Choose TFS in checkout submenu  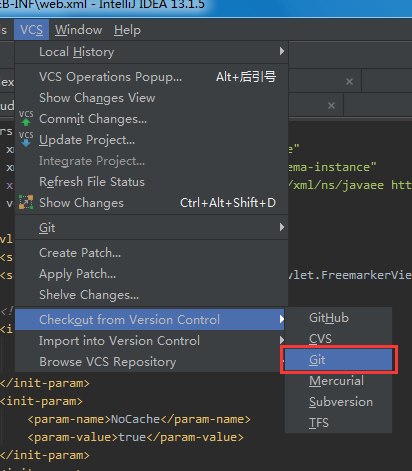point(338,423)
